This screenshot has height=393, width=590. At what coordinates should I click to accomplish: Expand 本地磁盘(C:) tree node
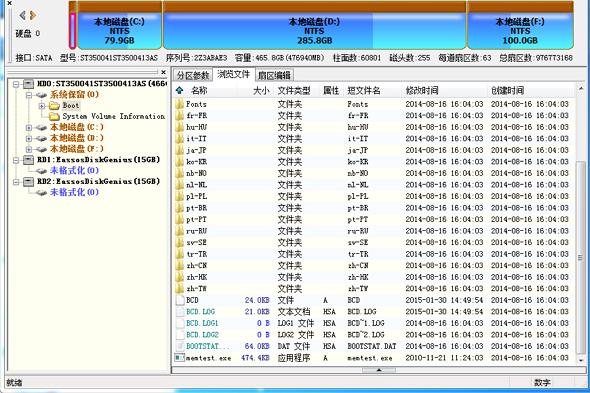(29, 128)
